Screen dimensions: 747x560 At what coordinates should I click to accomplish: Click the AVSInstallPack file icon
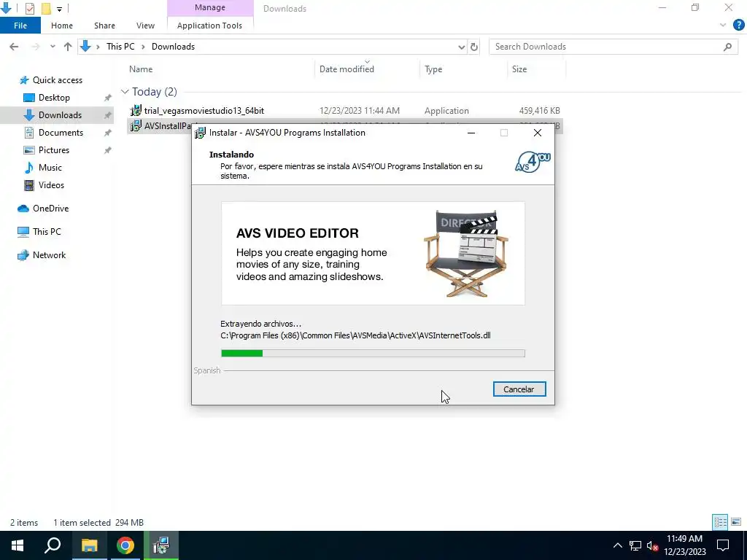(136, 126)
